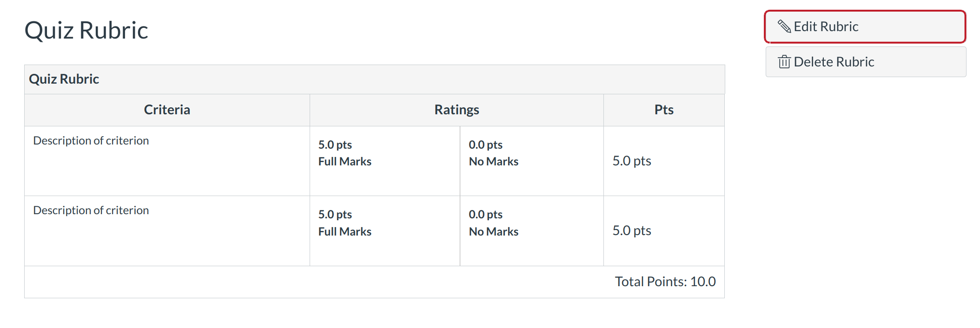
Task: Click the Total Points: 10.0 text
Action: (665, 282)
